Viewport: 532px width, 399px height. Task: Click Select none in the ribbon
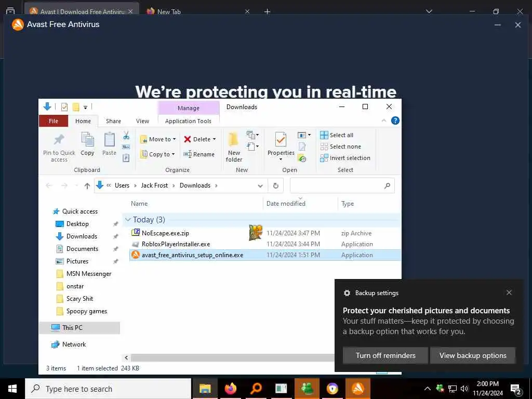pyautogui.click(x=341, y=147)
